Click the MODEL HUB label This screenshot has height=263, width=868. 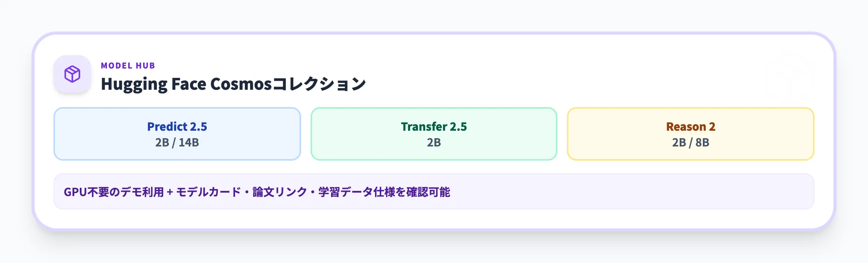pyautogui.click(x=128, y=66)
